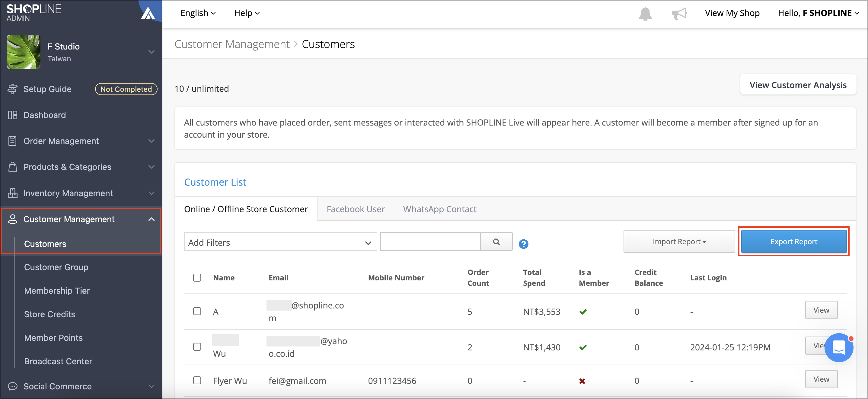Open the Hello, F SHOPLINE account menu

818,13
